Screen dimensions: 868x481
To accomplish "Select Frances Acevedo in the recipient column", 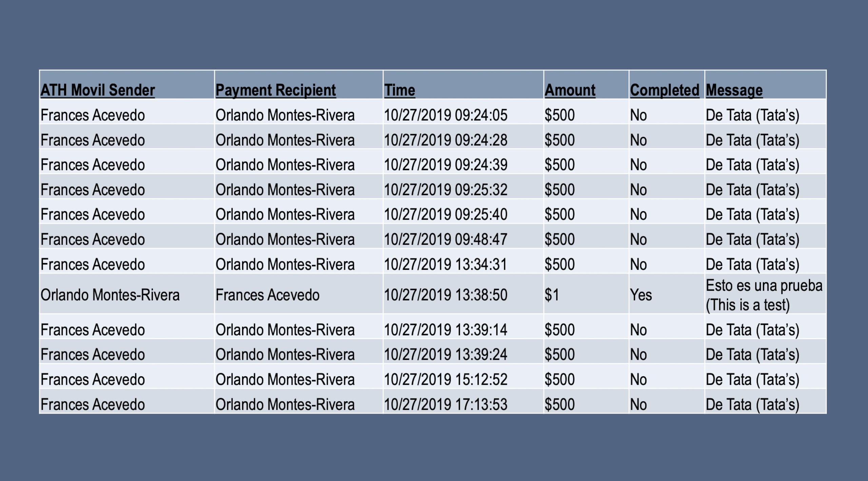I will tap(268, 295).
